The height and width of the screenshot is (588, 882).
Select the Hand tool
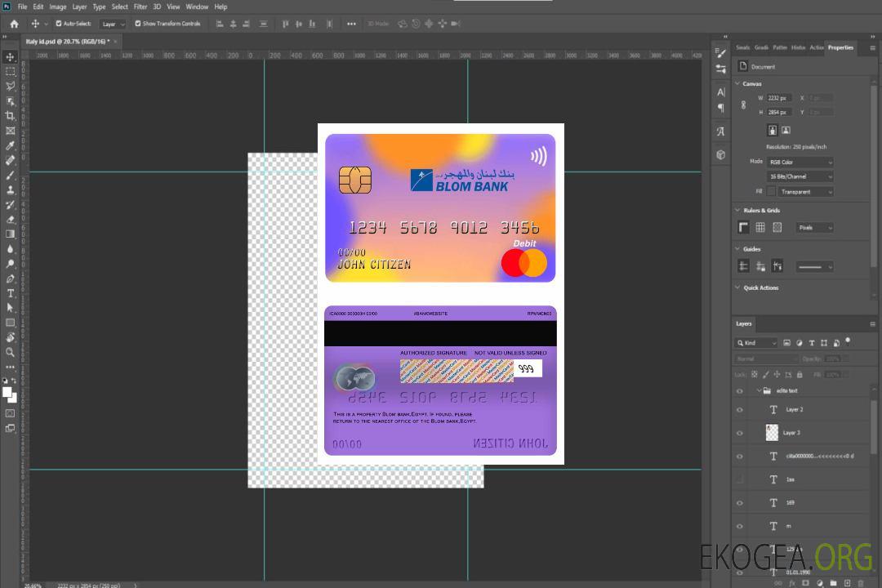click(10, 337)
